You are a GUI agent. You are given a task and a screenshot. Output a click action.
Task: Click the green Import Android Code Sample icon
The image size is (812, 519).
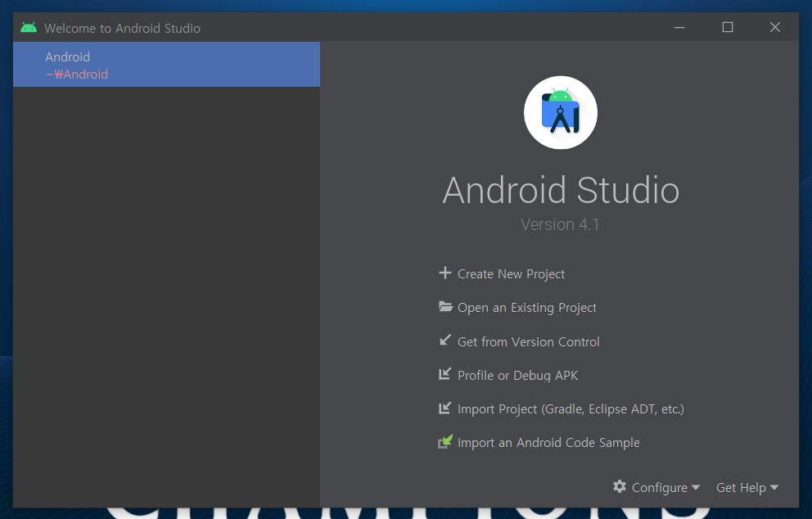445,441
